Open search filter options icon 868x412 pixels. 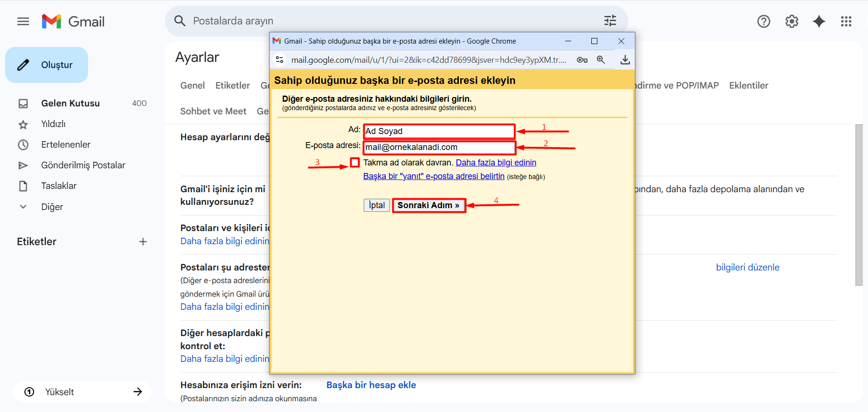(610, 21)
